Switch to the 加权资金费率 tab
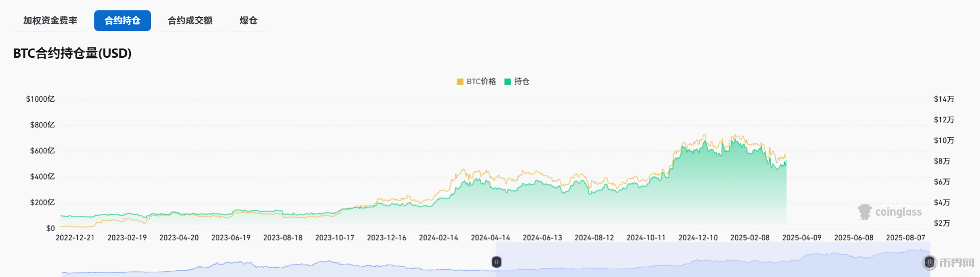The image size is (980, 277). pyautogui.click(x=50, y=21)
